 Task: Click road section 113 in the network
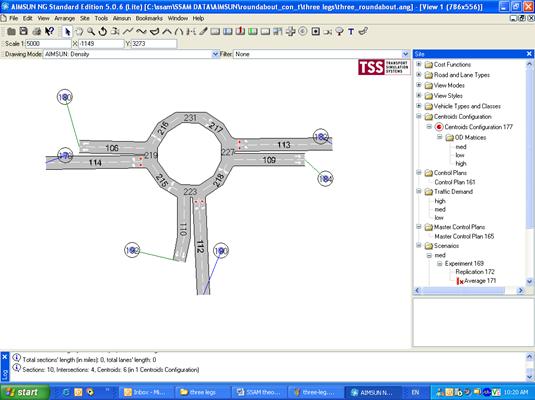point(284,145)
